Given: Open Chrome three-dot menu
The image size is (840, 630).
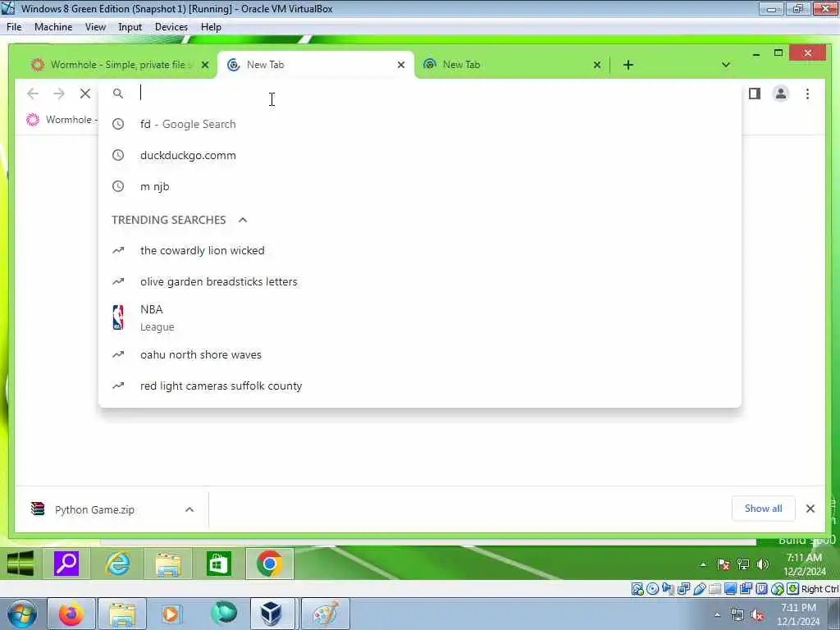Looking at the screenshot, I should pyautogui.click(x=807, y=94).
